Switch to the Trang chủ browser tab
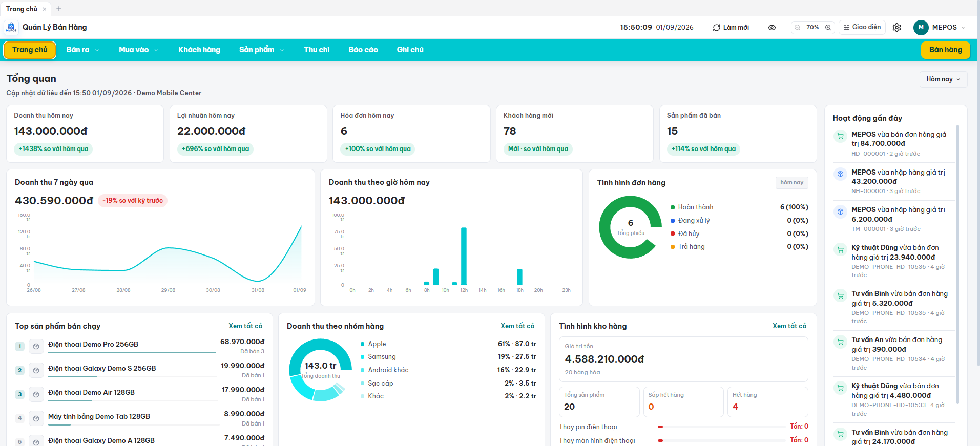Screen dimensions: 980x446 (x=22, y=9)
